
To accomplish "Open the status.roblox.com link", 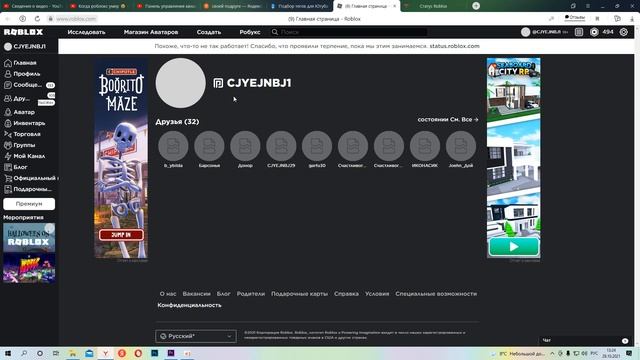I will pos(454,46).
